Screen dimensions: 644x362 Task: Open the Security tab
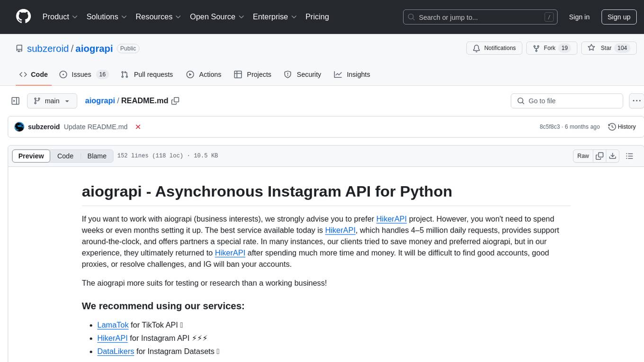tap(303, 74)
